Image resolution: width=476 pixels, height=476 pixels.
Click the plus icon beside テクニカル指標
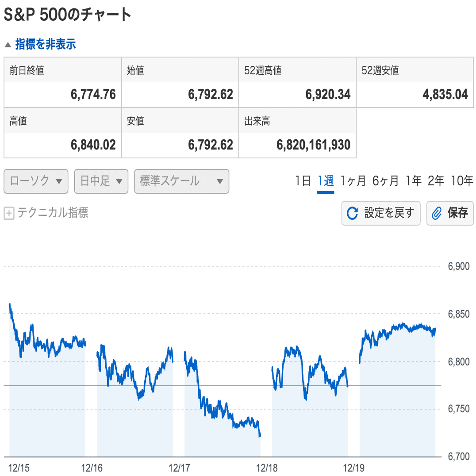point(9,214)
